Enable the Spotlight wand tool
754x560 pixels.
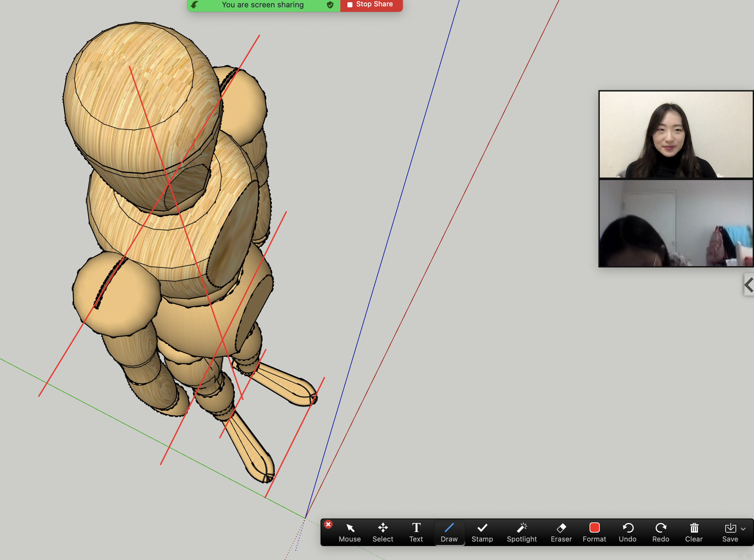(x=522, y=532)
